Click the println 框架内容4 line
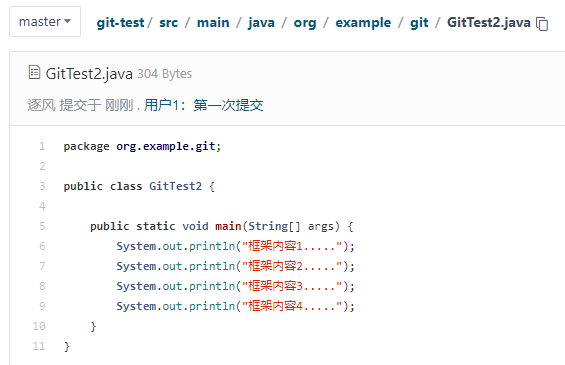Image resolution: width=565 pixels, height=365 pixels. (235, 306)
